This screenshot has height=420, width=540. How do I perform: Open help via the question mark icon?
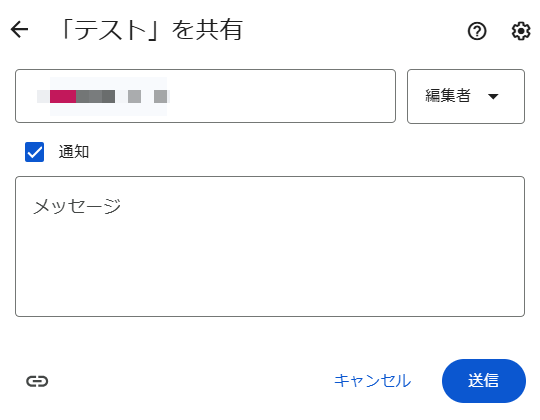477,31
